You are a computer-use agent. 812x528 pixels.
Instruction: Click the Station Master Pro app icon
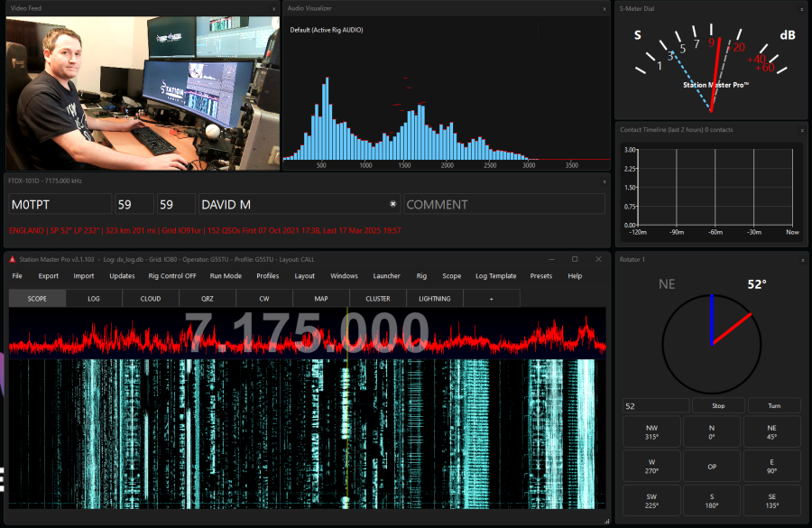coord(13,260)
